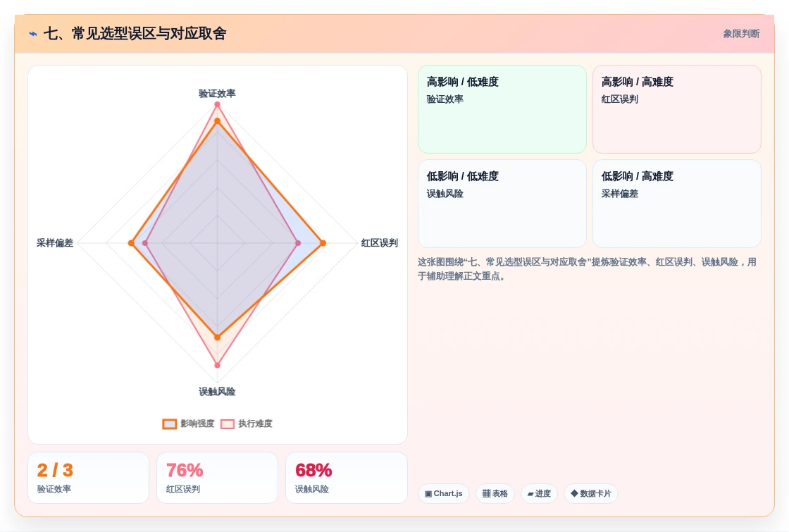Open the 高影响 / 低难度 quadrant card
Image resolution: width=789 pixels, height=532 pixels.
tap(502, 109)
